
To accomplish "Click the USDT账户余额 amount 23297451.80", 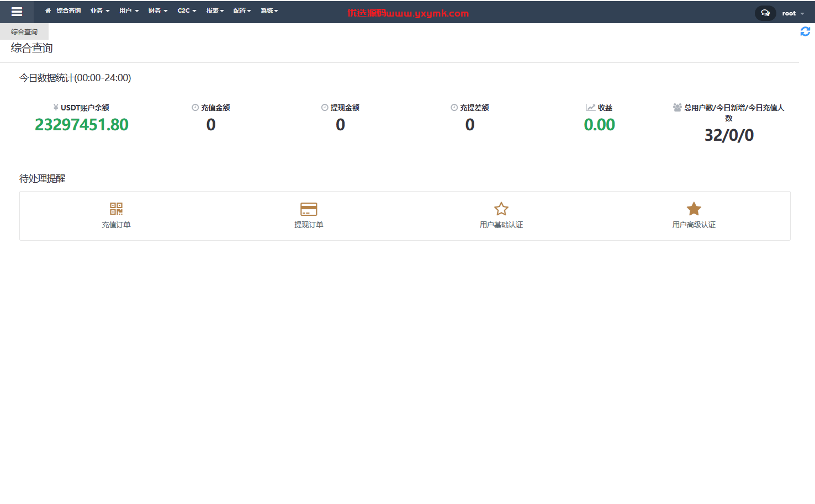I will pos(82,125).
